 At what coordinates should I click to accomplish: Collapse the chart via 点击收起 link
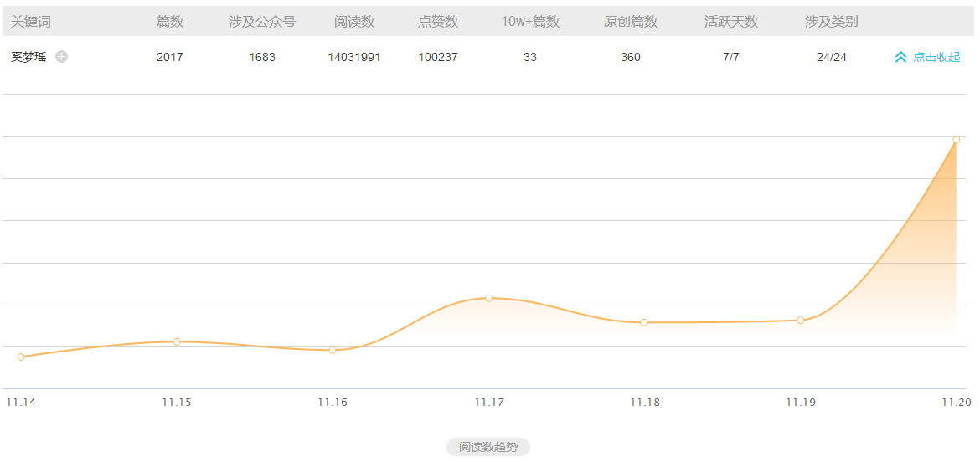coord(936,57)
